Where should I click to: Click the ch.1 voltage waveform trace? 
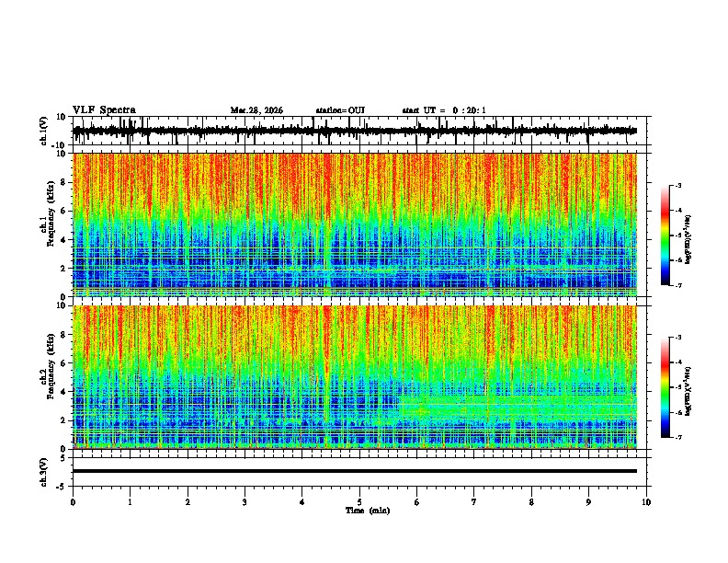355,131
